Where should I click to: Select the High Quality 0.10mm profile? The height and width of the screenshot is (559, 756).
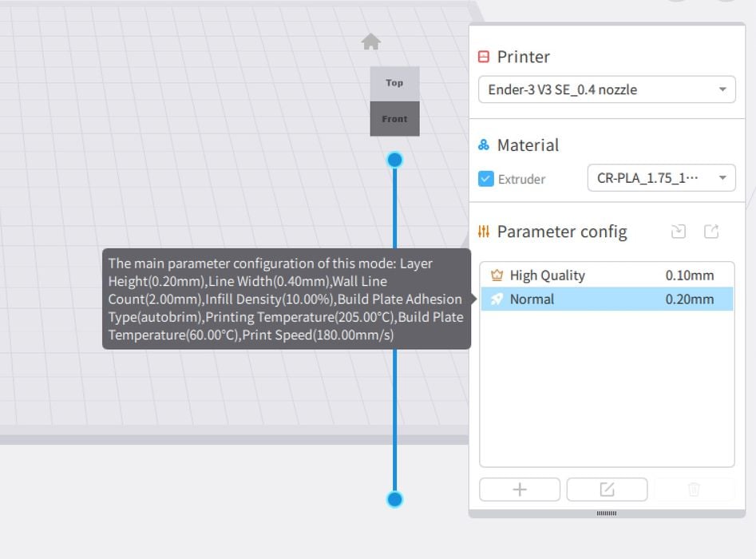607,276
